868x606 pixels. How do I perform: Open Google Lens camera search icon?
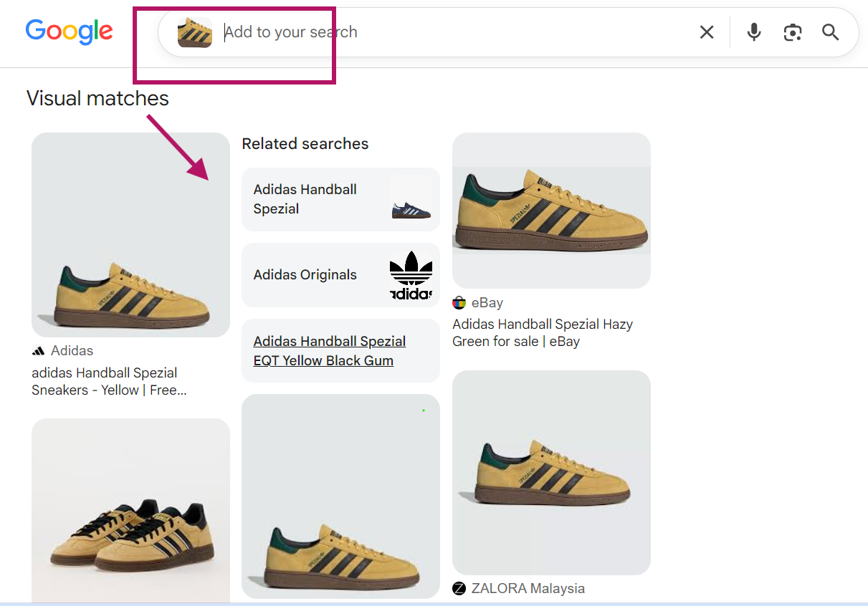(793, 32)
